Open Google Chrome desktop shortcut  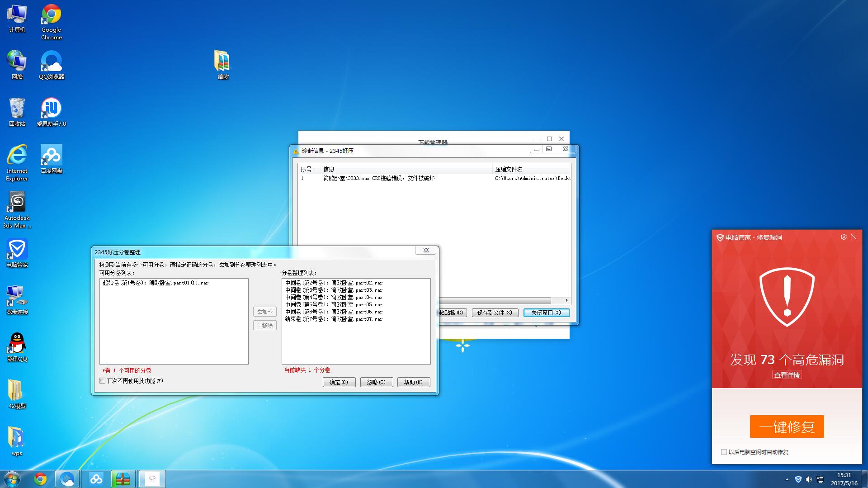click(x=51, y=23)
